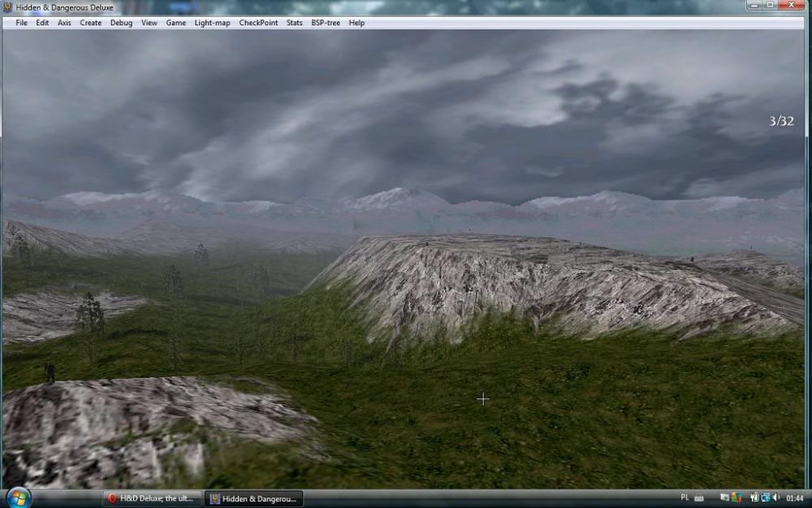
Task: Click the Hidden & Dangerou... taskbar button
Action: tap(253, 499)
